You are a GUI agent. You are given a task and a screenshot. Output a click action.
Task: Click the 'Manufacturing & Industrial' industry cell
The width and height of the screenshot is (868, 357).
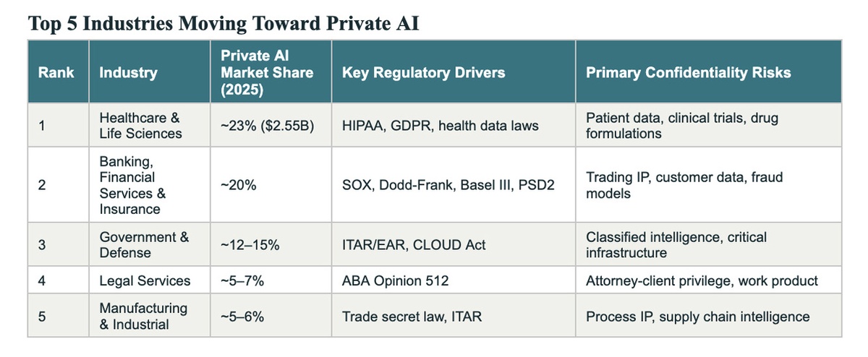pyautogui.click(x=143, y=317)
